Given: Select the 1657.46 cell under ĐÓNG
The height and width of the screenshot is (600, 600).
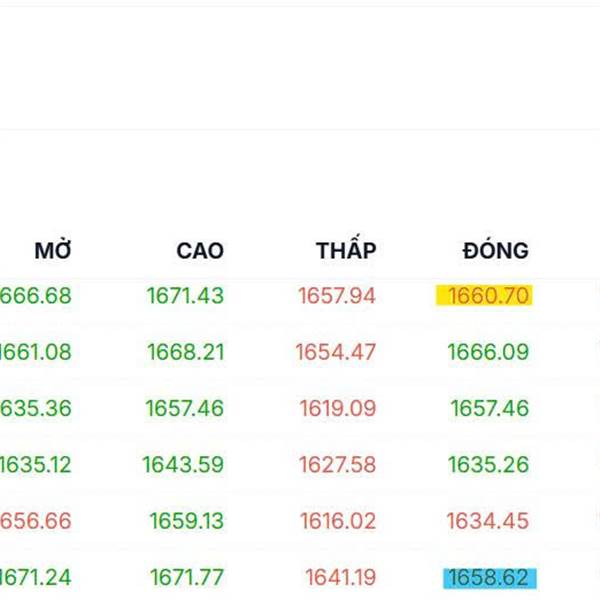Looking at the screenshot, I should pyautogui.click(x=489, y=408).
